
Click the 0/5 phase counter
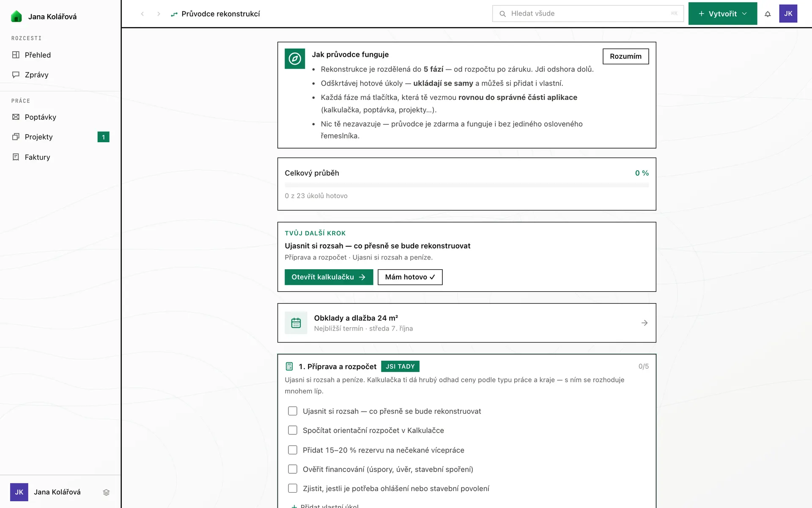click(x=643, y=366)
